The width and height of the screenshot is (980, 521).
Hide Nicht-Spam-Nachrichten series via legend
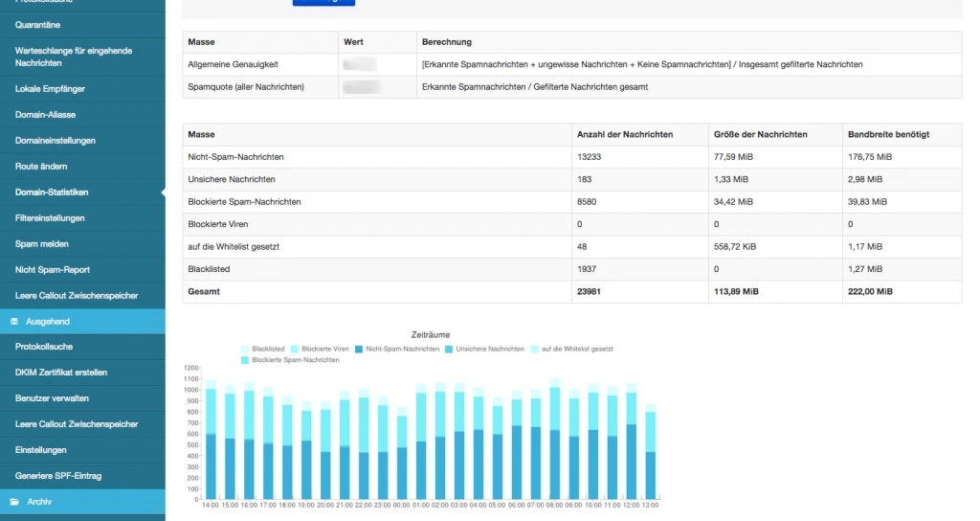click(x=359, y=349)
